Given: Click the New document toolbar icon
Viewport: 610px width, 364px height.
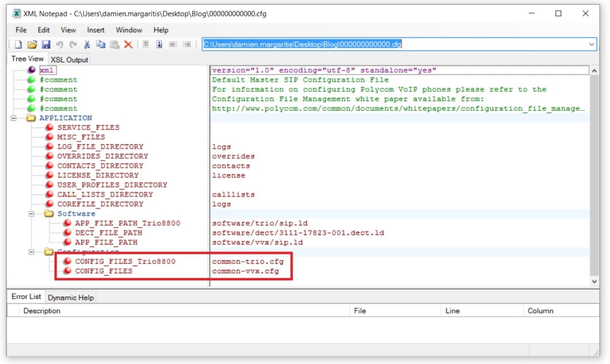Looking at the screenshot, I should pyautogui.click(x=18, y=45).
